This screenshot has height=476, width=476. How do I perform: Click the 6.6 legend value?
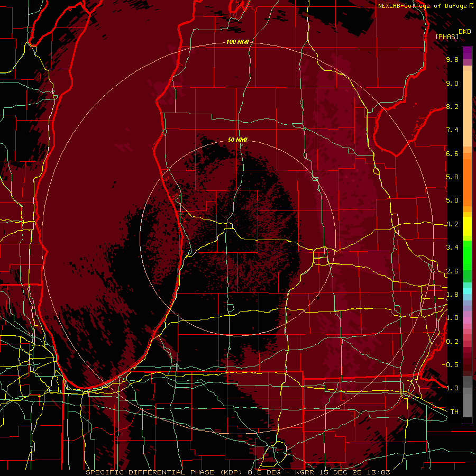tap(452, 153)
